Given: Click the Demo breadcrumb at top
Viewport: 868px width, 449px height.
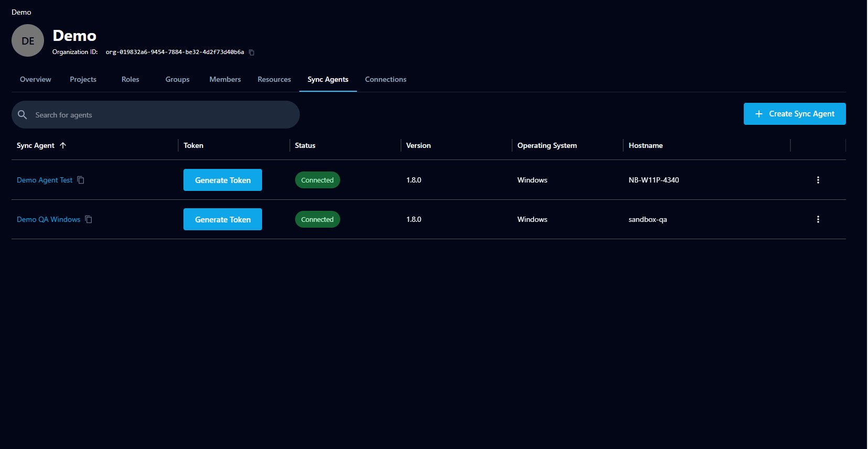Looking at the screenshot, I should click(x=21, y=12).
